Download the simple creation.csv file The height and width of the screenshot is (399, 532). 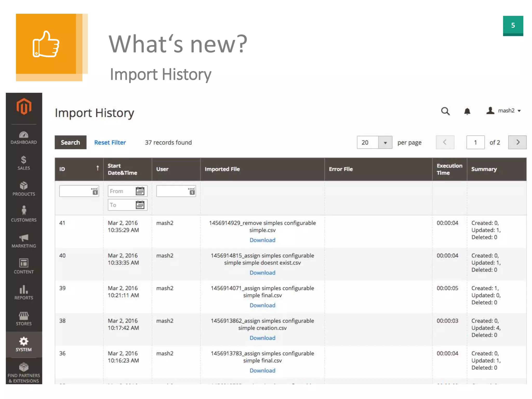pos(262,338)
